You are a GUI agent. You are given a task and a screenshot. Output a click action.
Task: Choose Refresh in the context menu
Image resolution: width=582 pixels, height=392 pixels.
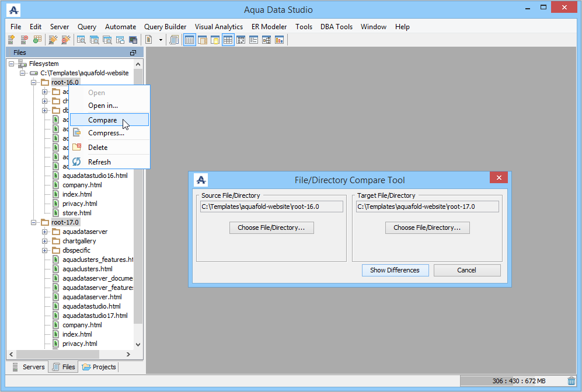[110, 162]
